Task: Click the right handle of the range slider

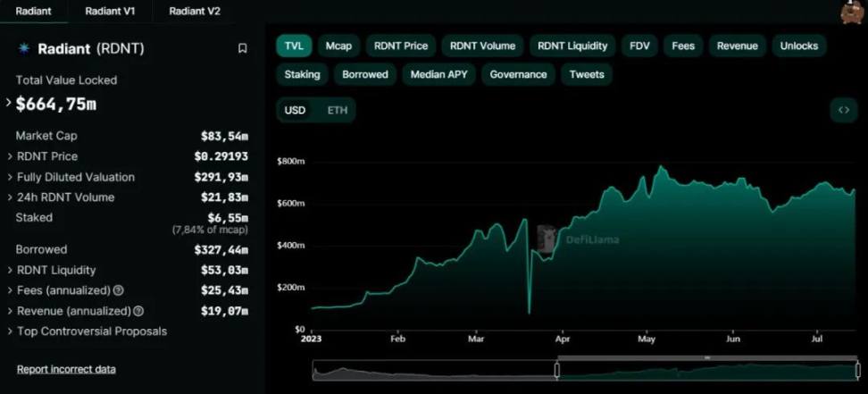Action: [858, 370]
